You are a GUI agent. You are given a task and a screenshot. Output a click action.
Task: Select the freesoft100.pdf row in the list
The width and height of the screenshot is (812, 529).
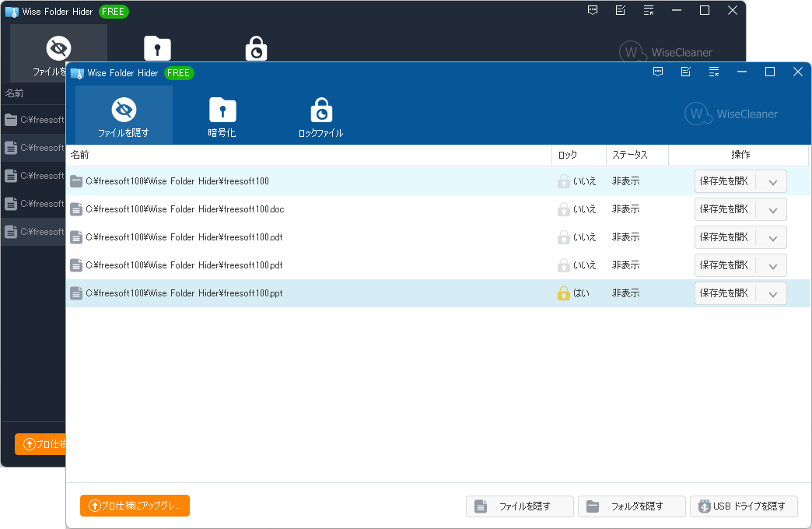coord(311,265)
